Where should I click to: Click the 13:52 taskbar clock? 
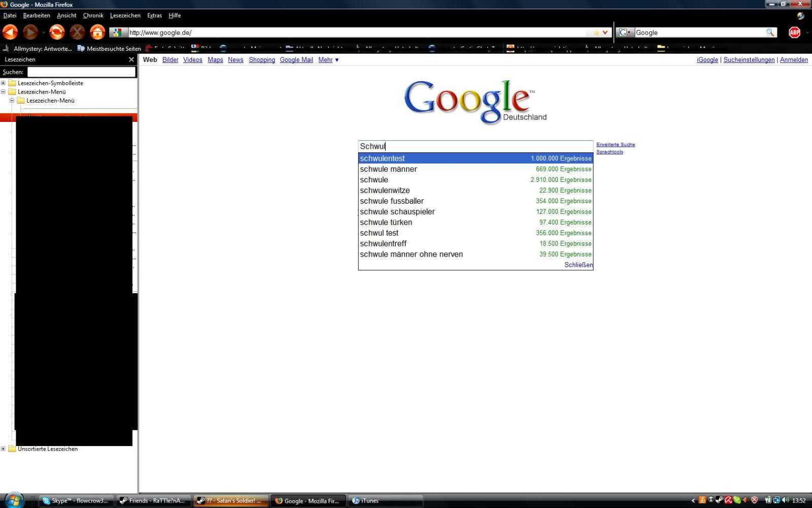(x=799, y=501)
